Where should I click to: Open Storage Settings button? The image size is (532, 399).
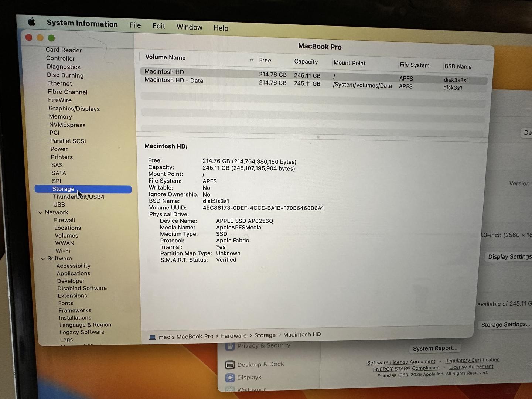click(505, 324)
